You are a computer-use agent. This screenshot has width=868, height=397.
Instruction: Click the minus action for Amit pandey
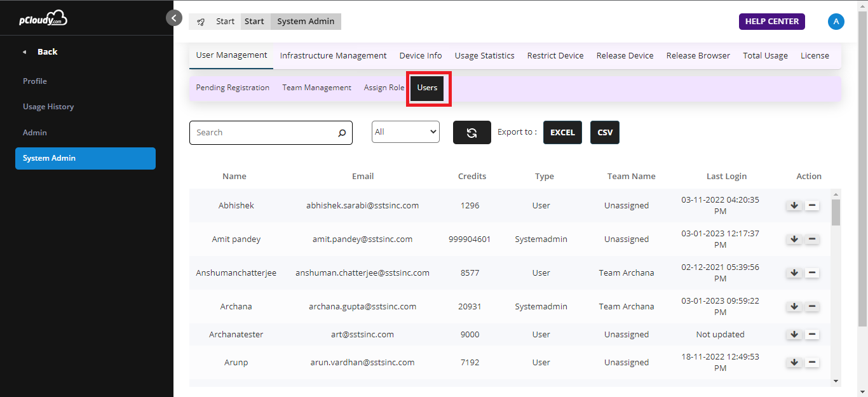click(811, 239)
